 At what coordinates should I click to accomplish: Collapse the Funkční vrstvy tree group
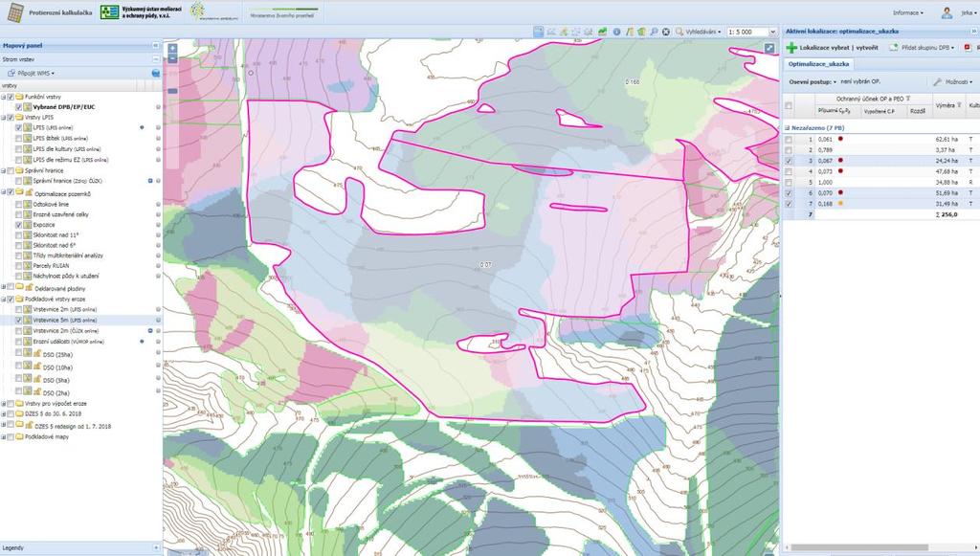(x=3, y=97)
